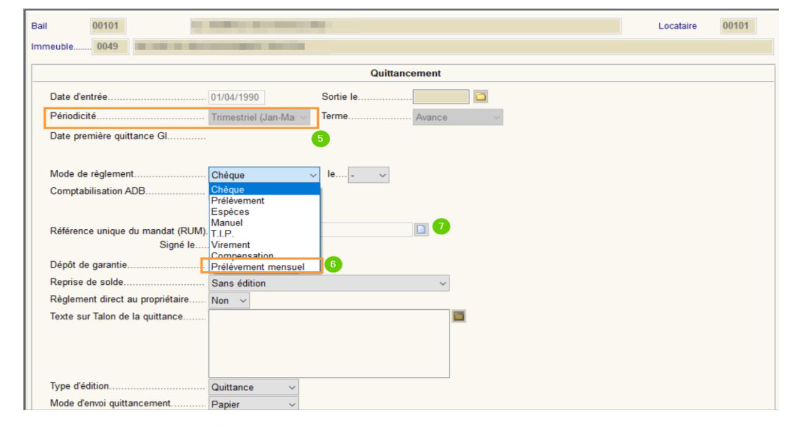Open the Type d'édition Quittance dropdown
This screenshot has height=428, width=801.
click(x=253, y=387)
